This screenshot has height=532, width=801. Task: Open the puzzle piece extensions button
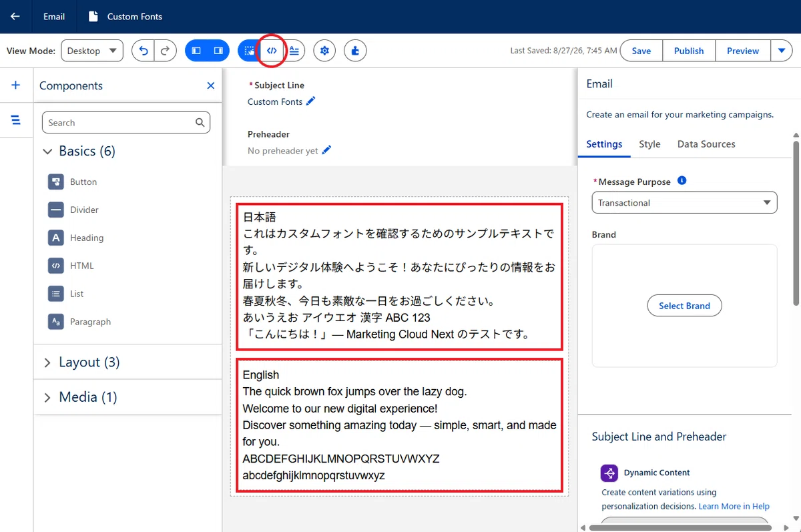(x=355, y=51)
